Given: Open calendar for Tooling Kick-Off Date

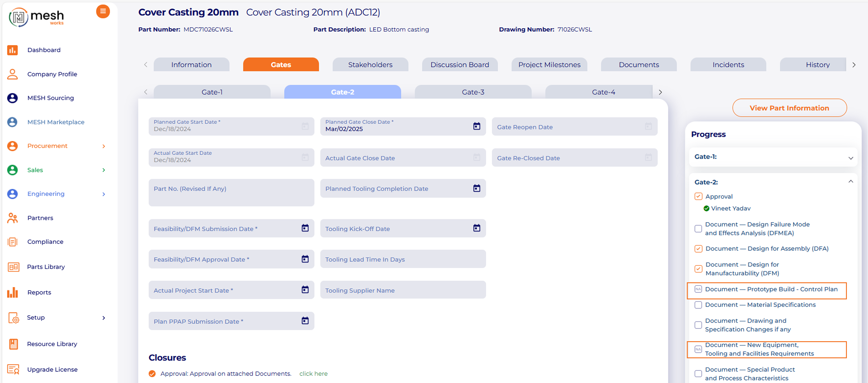Looking at the screenshot, I should pos(476,228).
